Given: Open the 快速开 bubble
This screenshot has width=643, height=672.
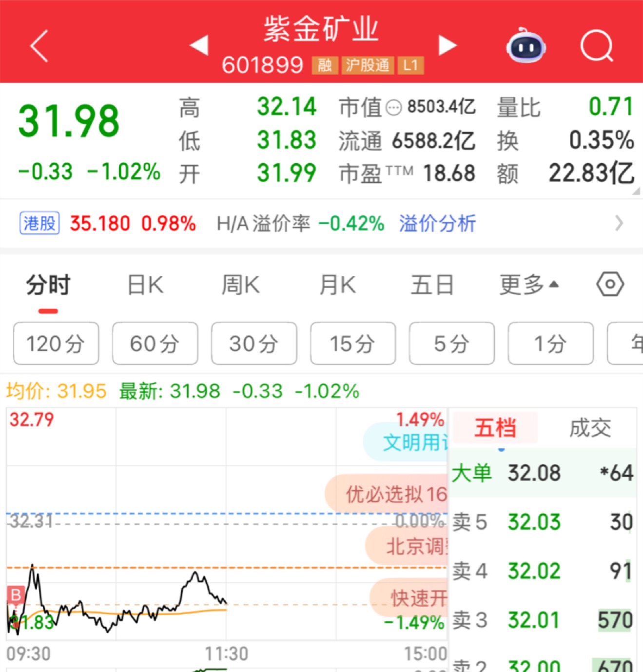Looking at the screenshot, I should tap(409, 597).
